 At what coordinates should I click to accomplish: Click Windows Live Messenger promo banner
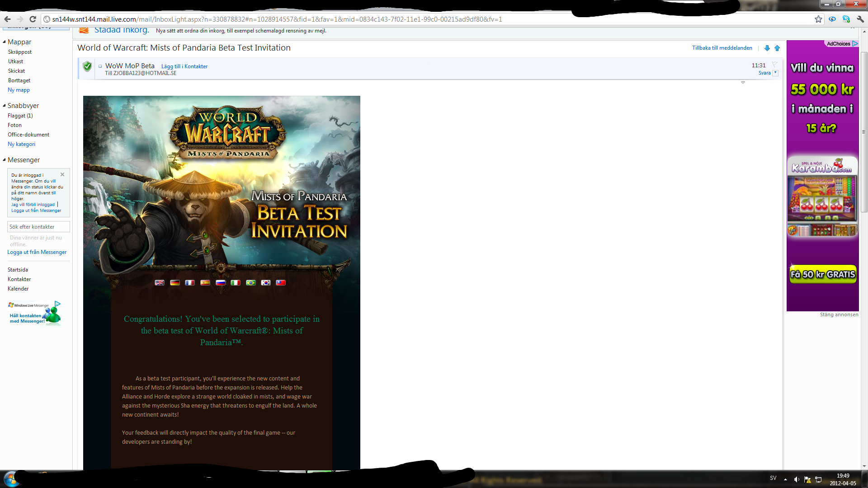34,313
